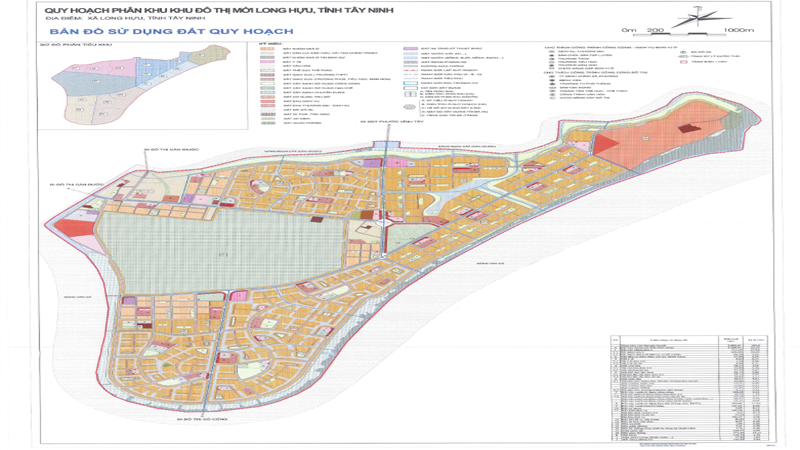The width and height of the screenshot is (800, 450).
Task: Click the 'ĐI ĐÔ THỊ GÒ CÔNG' label at bottom
Action: pyautogui.click(x=202, y=419)
